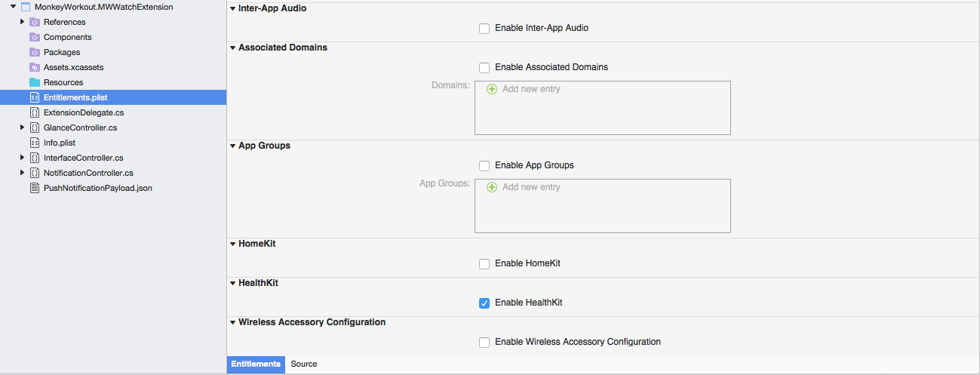
Task: Disable the Enable HealthKit checkbox
Action: [x=484, y=303]
